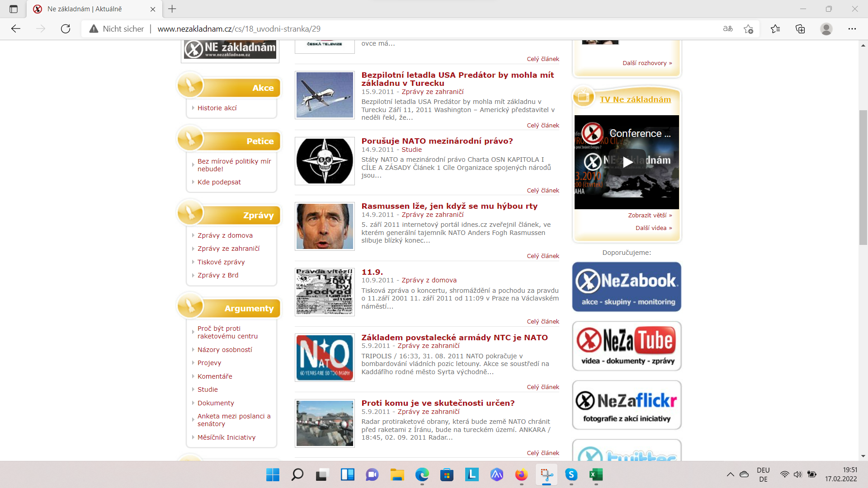
Task: Open TV Ne základnám heading link
Action: (x=635, y=99)
